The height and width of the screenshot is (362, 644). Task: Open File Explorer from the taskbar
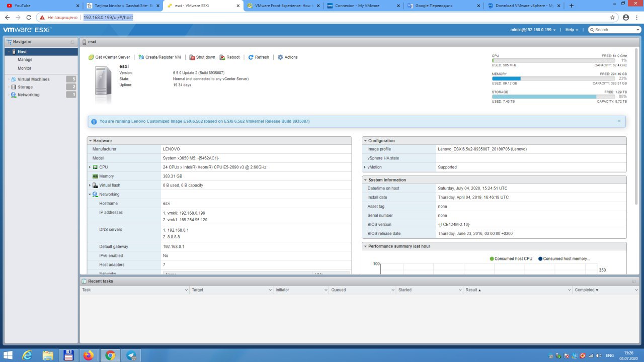pyautogui.click(x=48, y=355)
